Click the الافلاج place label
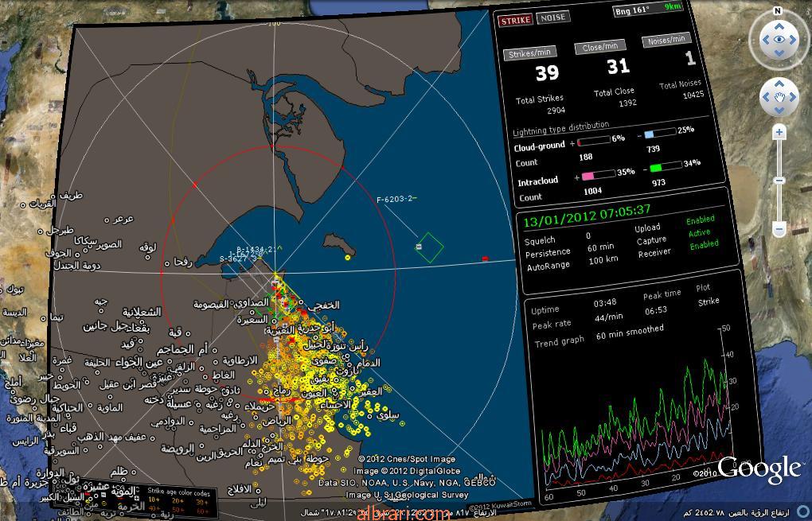Viewport: 812px width, 521px height. point(240,488)
